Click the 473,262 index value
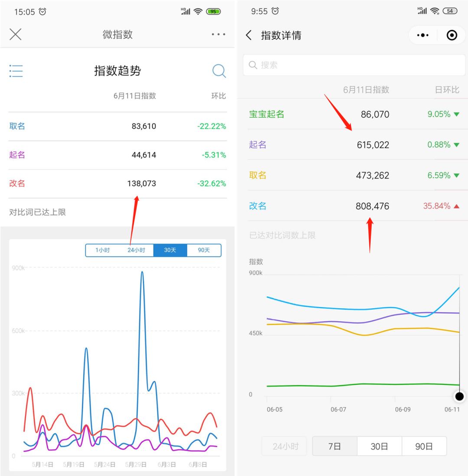468x476 pixels. [x=372, y=176]
